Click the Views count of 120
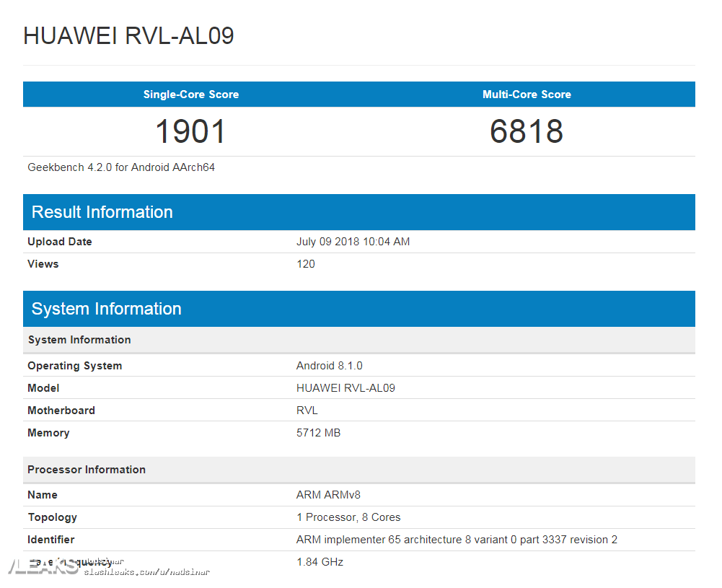Screen dimensions: 722x588 pyautogui.click(x=306, y=264)
